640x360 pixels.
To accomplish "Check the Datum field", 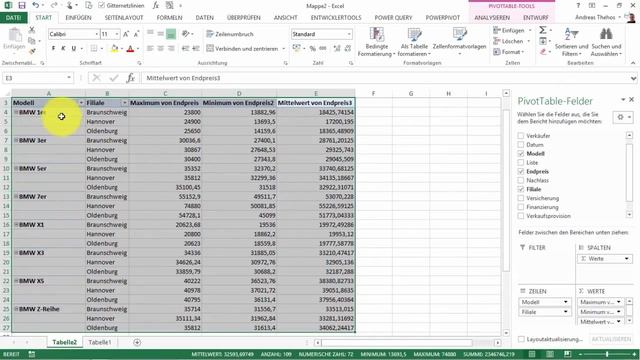I will point(520,144).
